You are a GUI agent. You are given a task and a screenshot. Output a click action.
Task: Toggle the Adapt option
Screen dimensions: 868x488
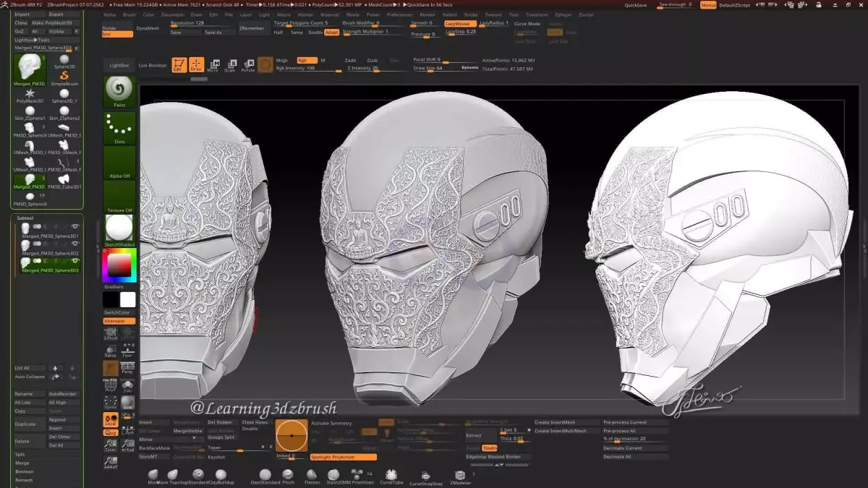(331, 33)
